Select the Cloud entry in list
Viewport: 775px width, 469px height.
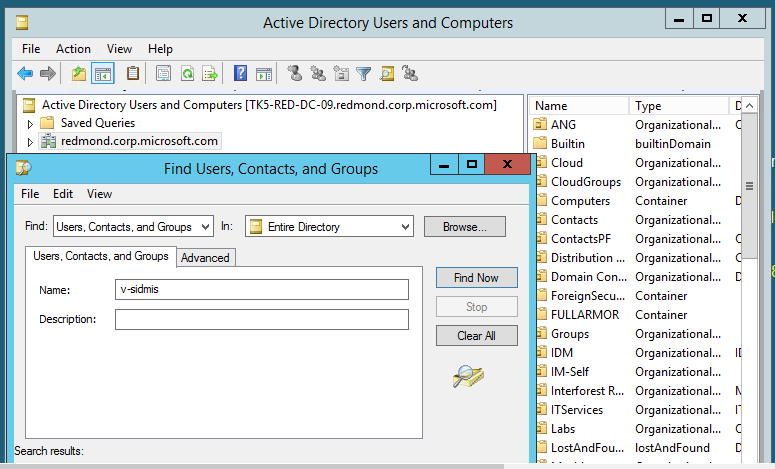(567, 163)
